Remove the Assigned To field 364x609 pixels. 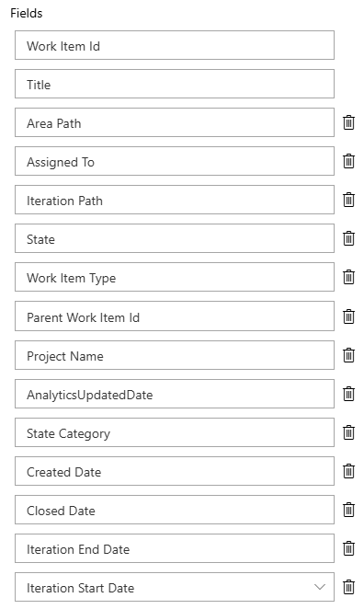[348, 161]
